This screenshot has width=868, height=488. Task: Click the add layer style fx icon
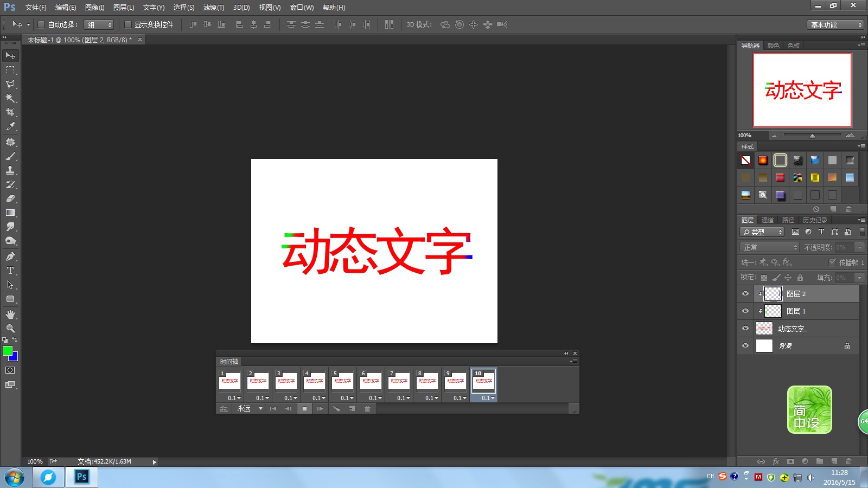pos(776,461)
